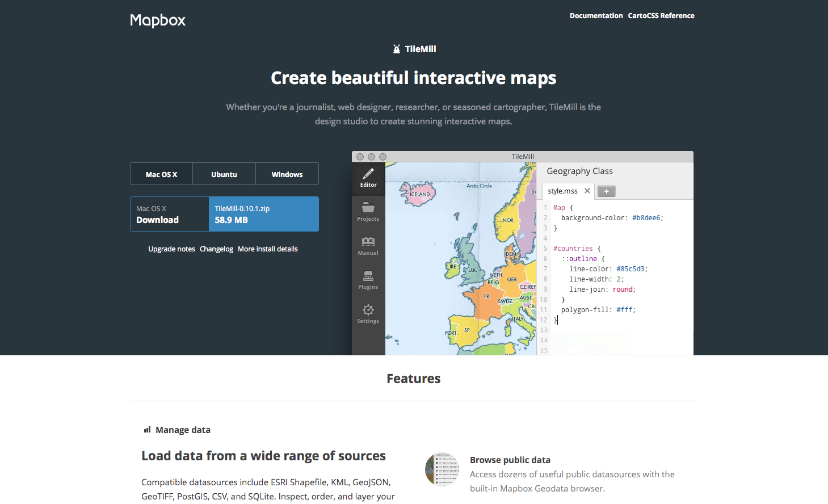Click the #countries selector in code editor
The width and height of the screenshot is (828, 504).
point(573,249)
